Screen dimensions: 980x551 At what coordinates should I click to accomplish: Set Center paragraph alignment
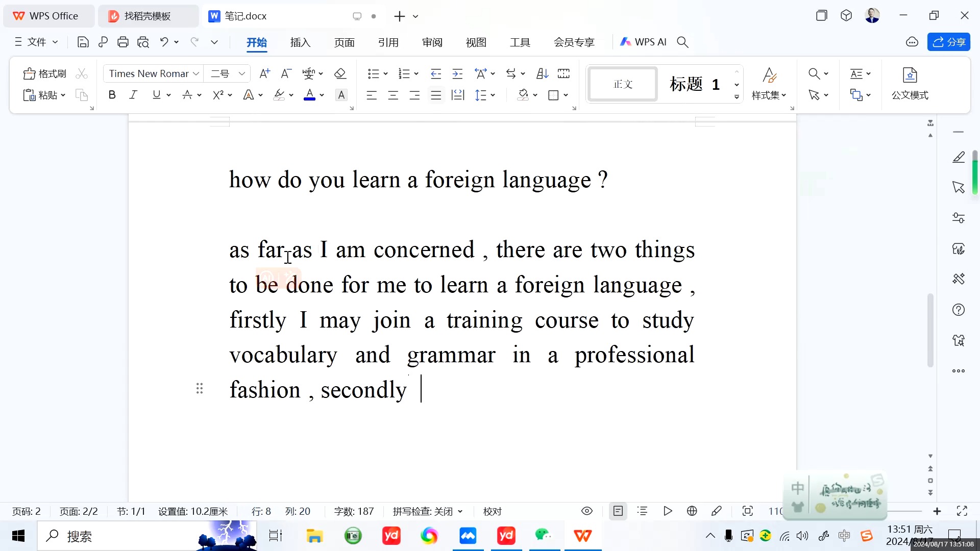[x=393, y=95]
